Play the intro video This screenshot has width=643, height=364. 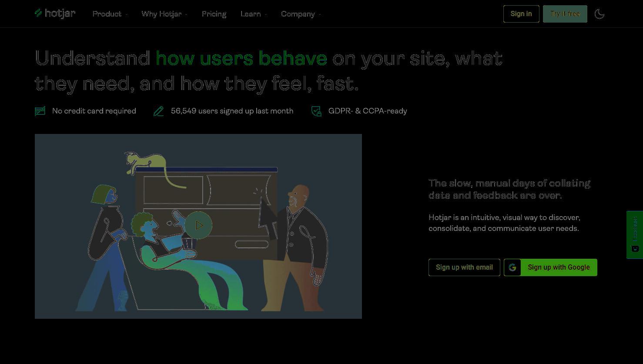click(x=198, y=225)
